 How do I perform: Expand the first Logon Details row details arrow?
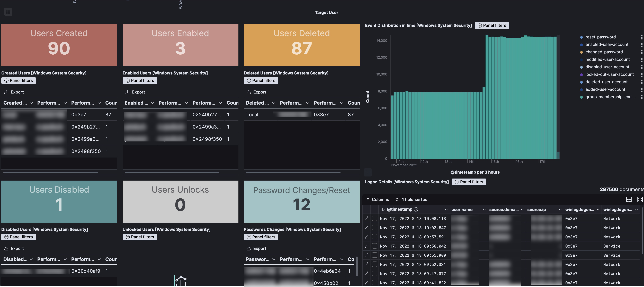tap(366, 218)
